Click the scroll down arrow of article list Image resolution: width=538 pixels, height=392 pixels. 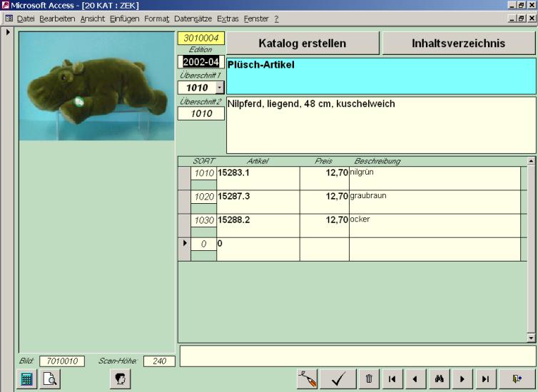tap(530, 338)
